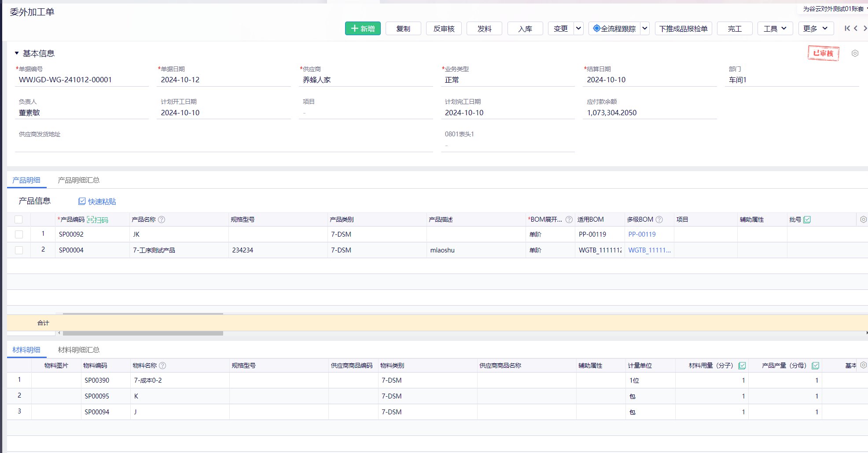Image resolution: width=868 pixels, height=453 pixels.
Task: Open the dropdown arrow next to 变更
Action: (x=579, y=29)
